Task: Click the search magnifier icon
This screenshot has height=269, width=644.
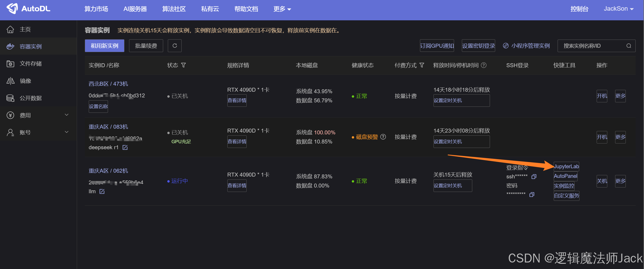Action: pos(629,46)
